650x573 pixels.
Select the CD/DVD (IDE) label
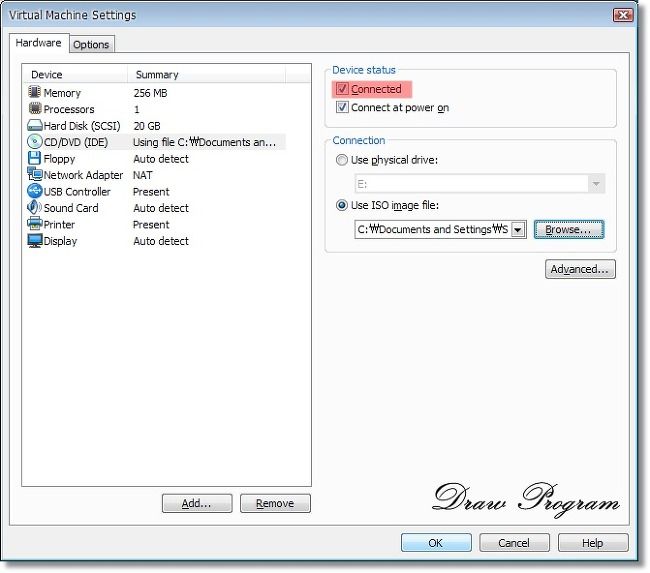pos(76,142)
